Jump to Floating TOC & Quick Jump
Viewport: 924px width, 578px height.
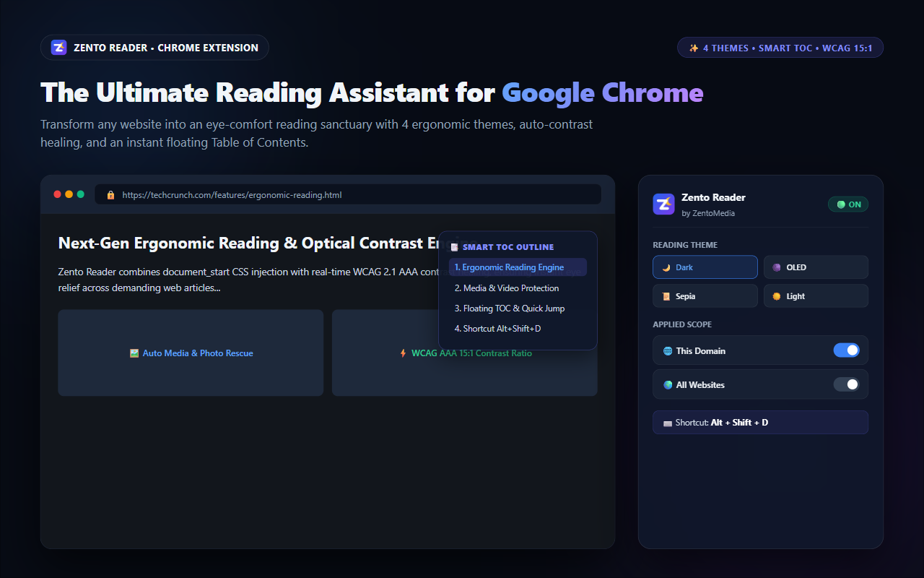tap(518, 309)
